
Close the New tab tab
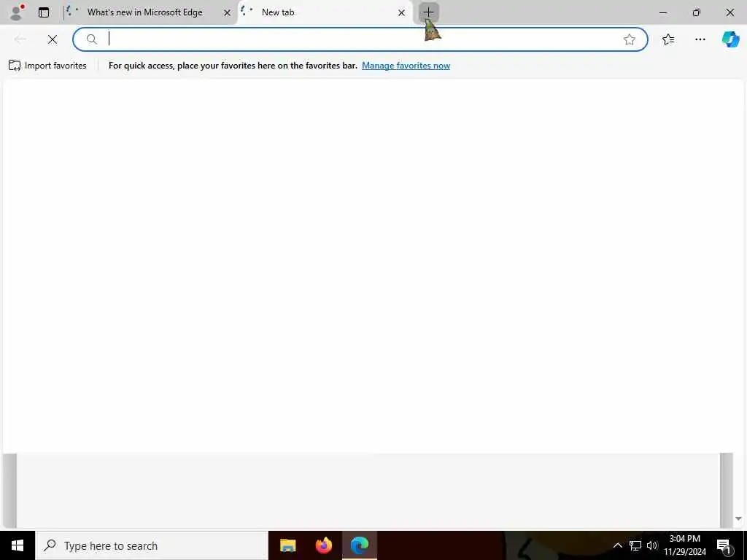pyautogui.click(x=402, y=13)
